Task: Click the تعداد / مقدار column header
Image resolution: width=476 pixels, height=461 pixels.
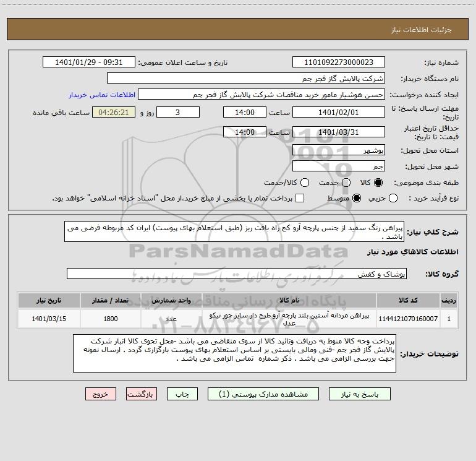Action: [111, 300]
